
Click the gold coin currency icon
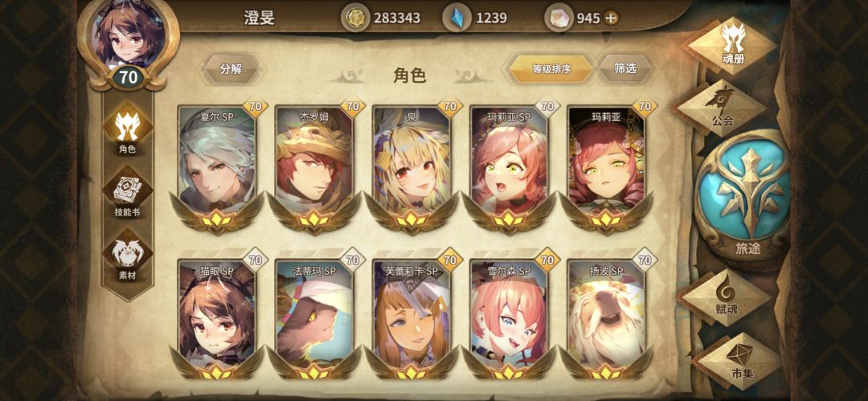354,18
